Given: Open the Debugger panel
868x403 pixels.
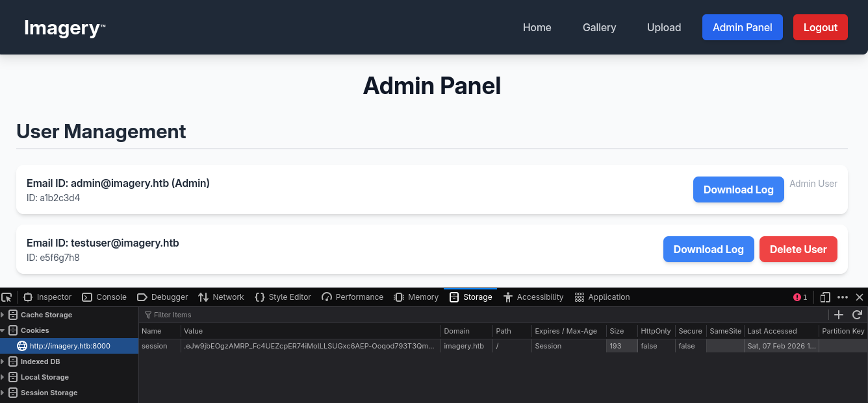Looking at the screenshot, I should 162,297.
